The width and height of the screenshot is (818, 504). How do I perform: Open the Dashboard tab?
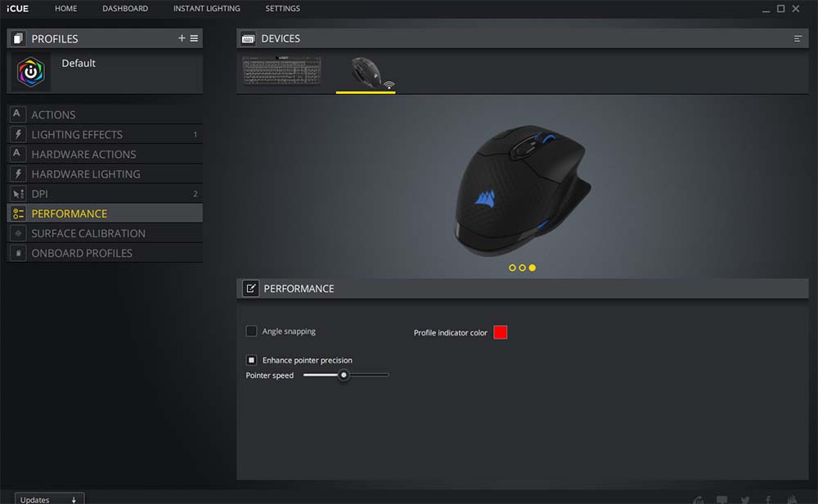125,8
